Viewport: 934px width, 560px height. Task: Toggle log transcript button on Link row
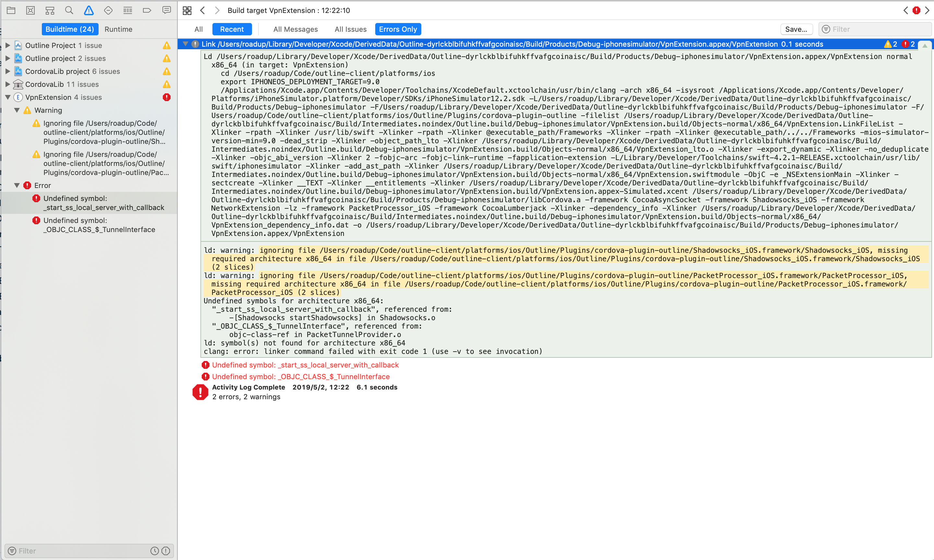coord(925,45)
